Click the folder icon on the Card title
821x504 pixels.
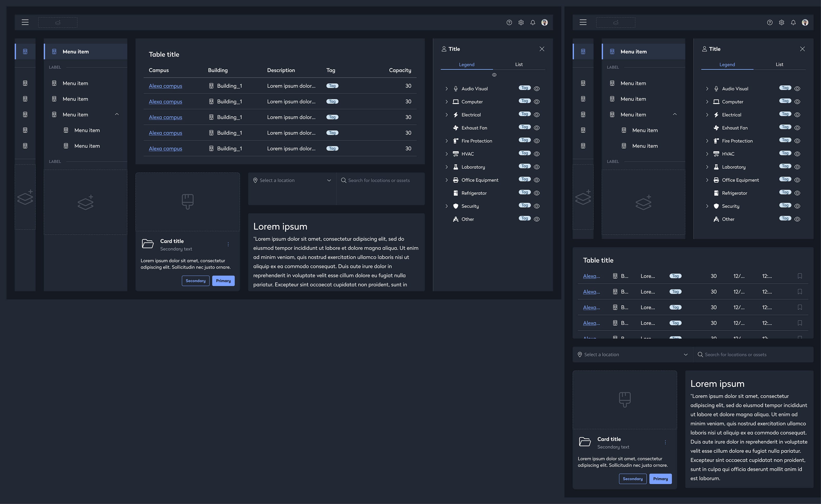pyautogui.click(x=148, y=244)
